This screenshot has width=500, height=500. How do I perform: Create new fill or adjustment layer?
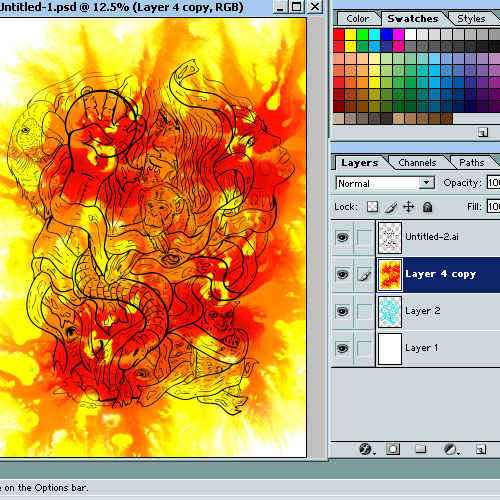tap(450, 449)
